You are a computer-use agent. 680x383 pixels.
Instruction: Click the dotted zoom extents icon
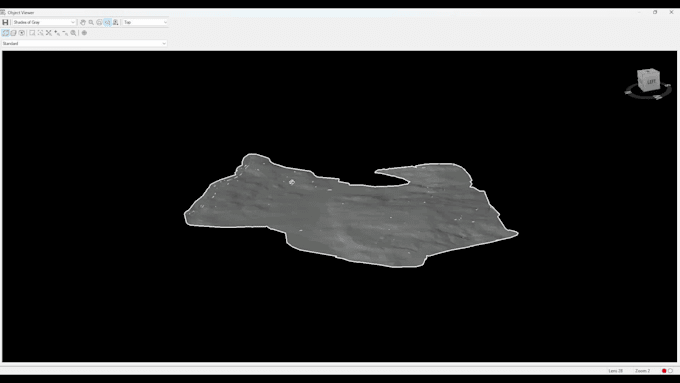(x=40, y=33)
